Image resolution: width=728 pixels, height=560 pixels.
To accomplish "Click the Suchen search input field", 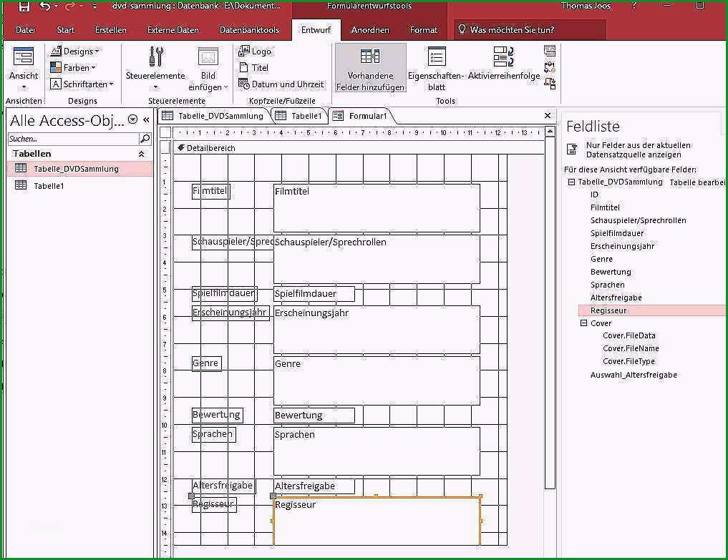I will (73, 139).
